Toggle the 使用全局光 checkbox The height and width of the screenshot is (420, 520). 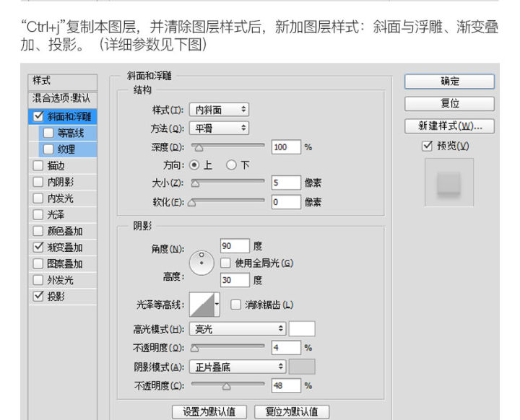(x=225, y=263)
